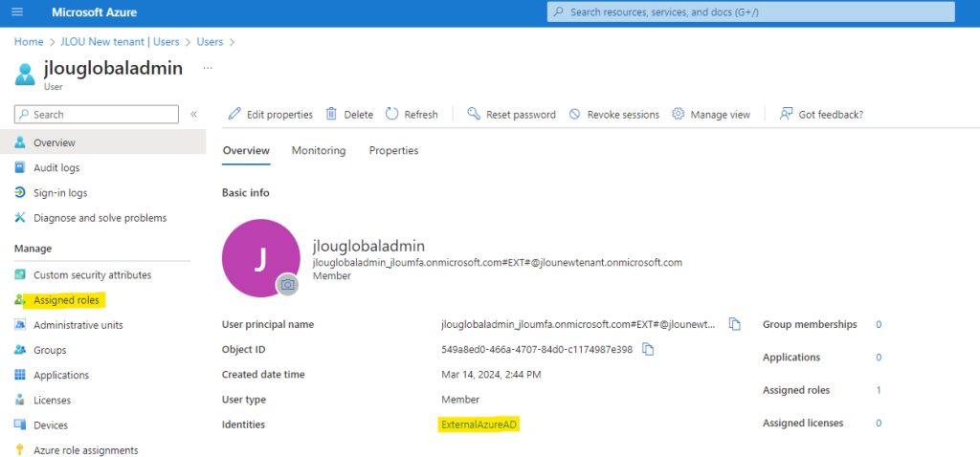
Task: Click the Devices monitor icon
Action: (20, 425)
